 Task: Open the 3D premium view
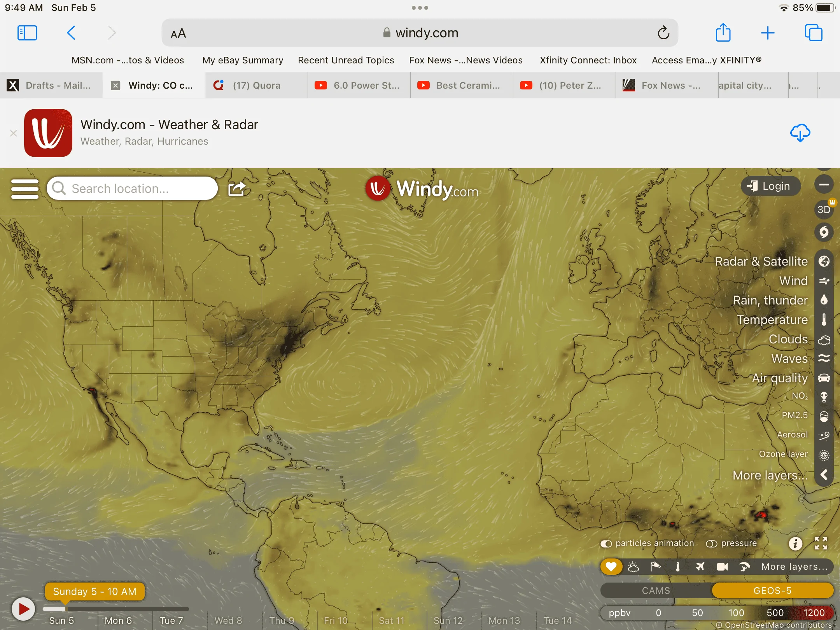click(824, 210)
